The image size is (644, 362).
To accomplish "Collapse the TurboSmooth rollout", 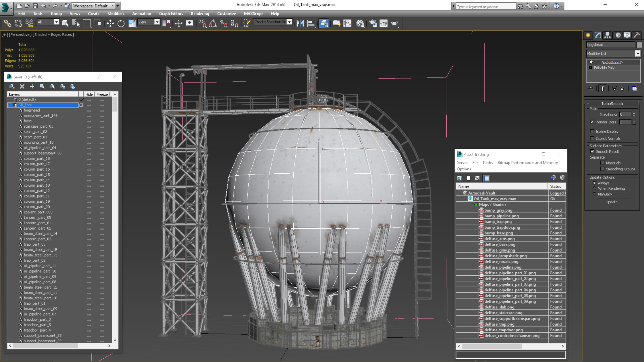I will point(588,103).
